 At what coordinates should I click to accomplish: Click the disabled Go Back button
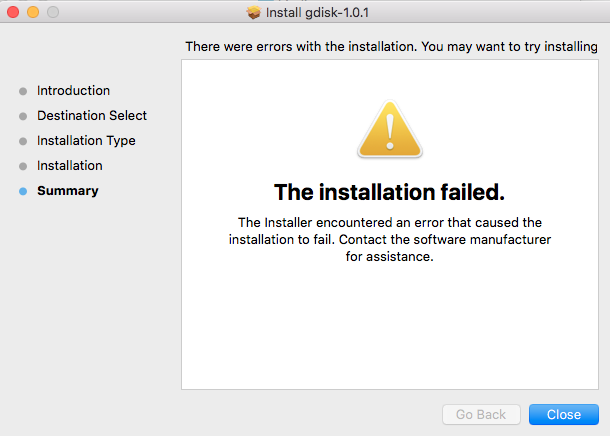point(481,414)
